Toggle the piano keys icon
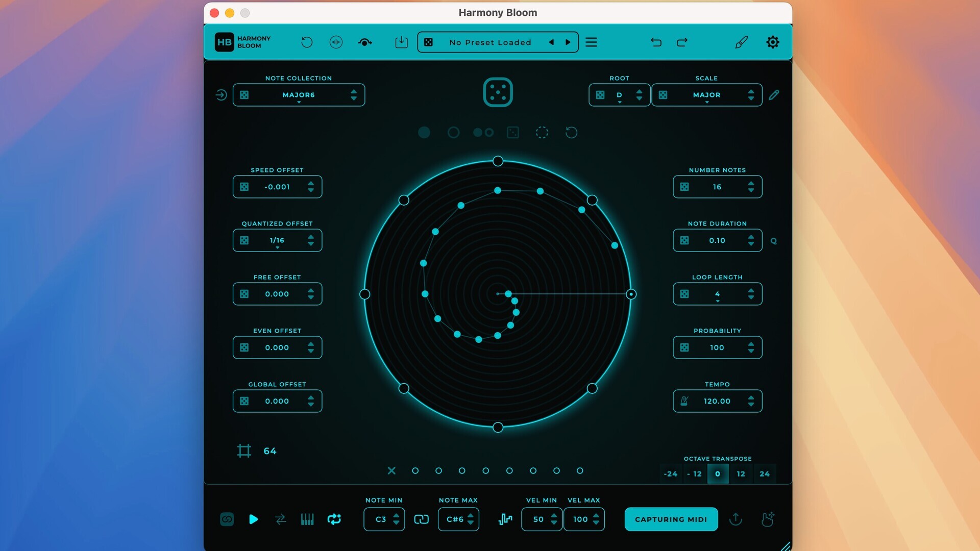 (x=307, y=519)
